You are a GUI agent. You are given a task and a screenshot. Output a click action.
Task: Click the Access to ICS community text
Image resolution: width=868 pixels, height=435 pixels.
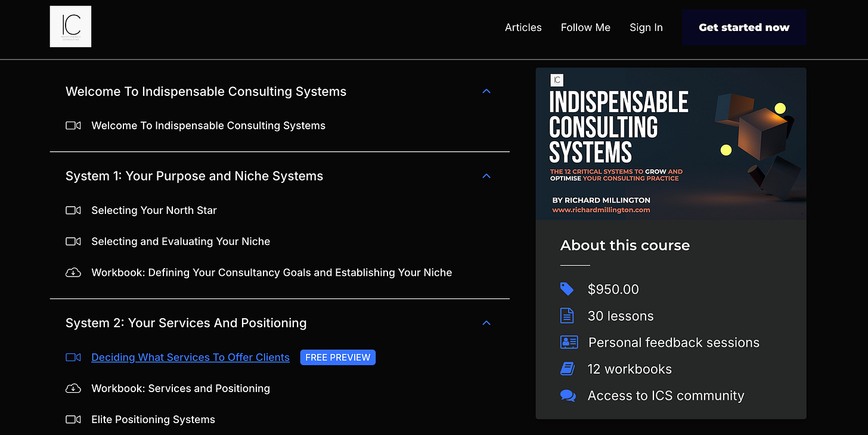pyautogui.click(x=666, y=396)
